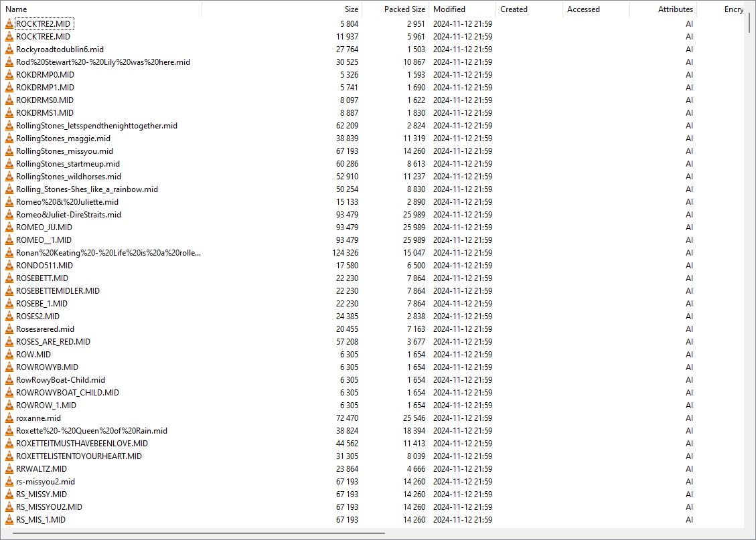The image size is (756, 540).
Task: Select the file RollingStones_missyou.mid
Action: pos(64,151)
